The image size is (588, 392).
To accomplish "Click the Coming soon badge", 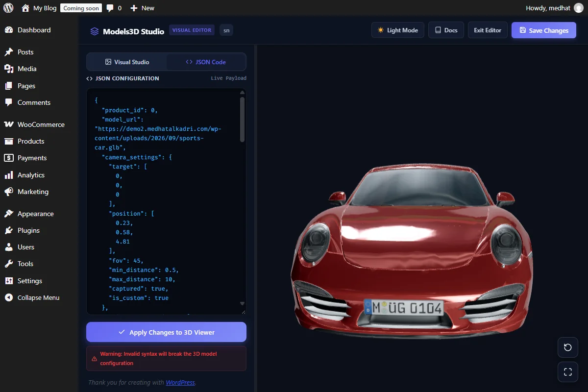I will 81,8.
